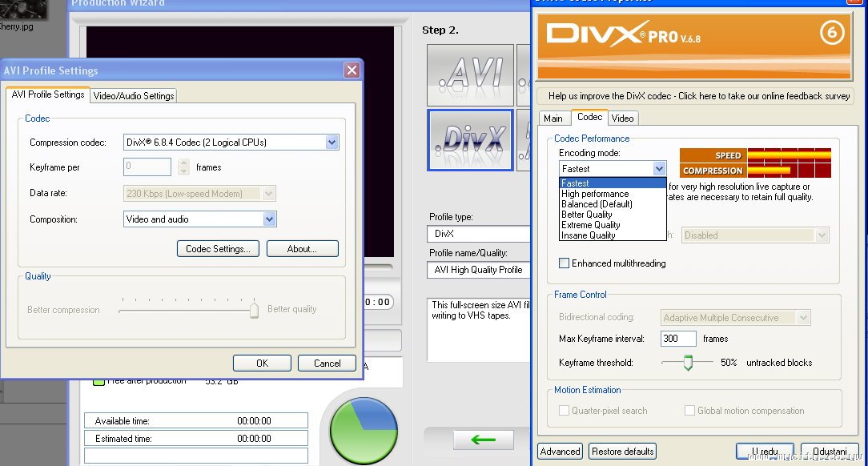Click the Odustani button
The height and width of the screenshot is (466, 868).
click(x=830, y=452)
